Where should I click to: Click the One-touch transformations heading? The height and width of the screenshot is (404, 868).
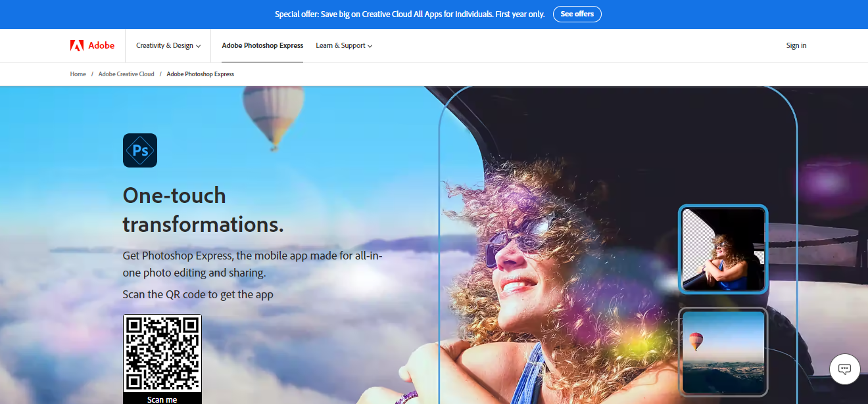(x=203, y=210)
